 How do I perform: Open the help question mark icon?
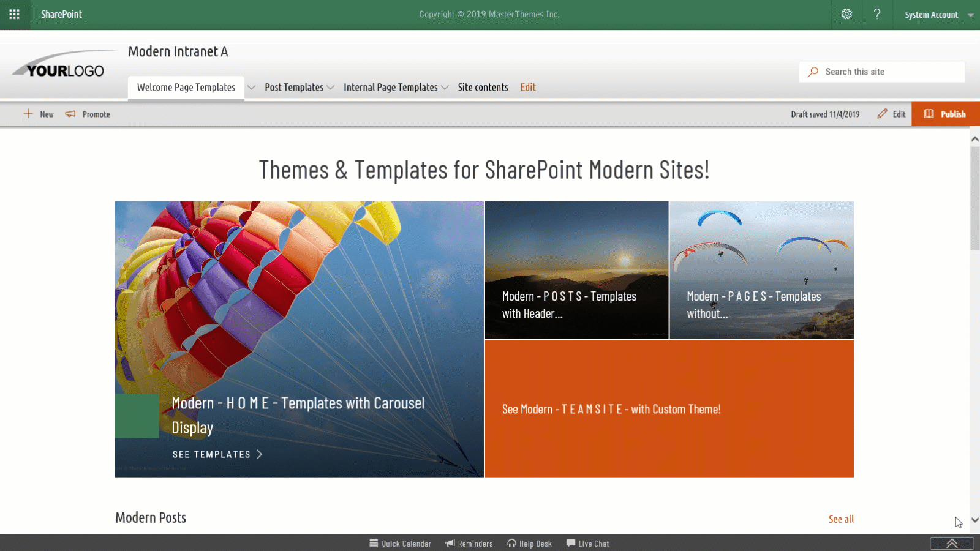[x=877, y=14]
